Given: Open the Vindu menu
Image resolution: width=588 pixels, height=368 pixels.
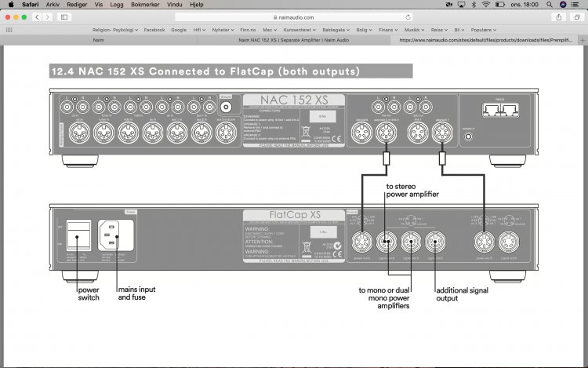Looking at the screenshot, I should (x=174, y=5).
